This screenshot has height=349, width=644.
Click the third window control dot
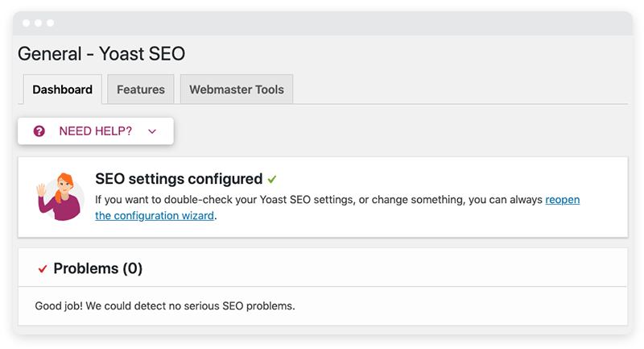click(x=50, y=23)
